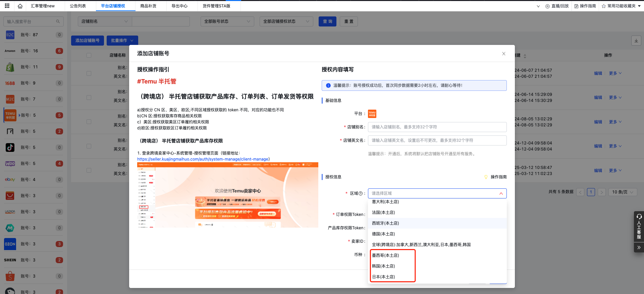Image resolution: width=644 pixels, height=294 pixels.
Task: Switch to the 公告列表 tab
Action: (x=78, y=6)
